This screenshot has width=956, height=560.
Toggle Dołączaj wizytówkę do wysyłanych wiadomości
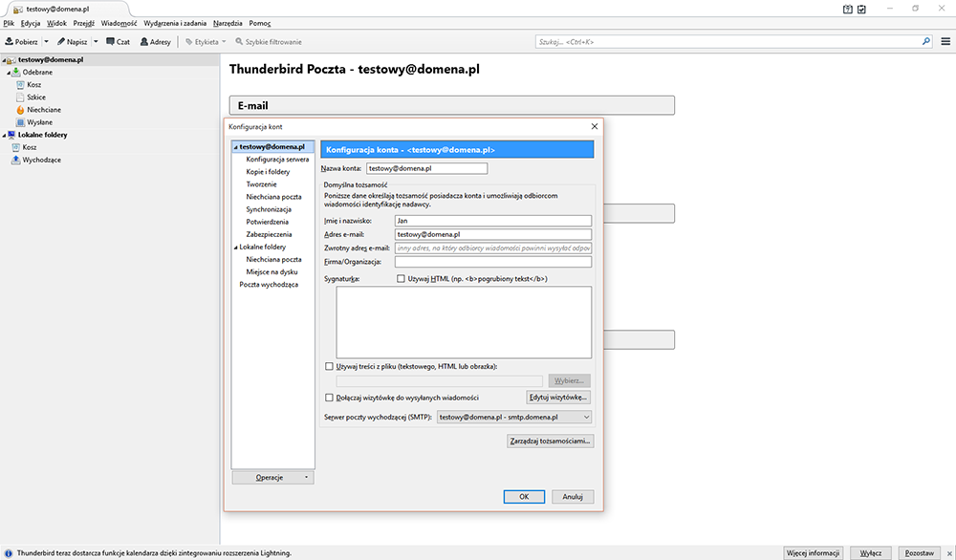[329, 398]
